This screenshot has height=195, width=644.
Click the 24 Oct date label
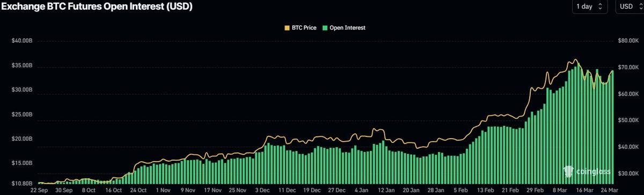[x=139, y=190]
